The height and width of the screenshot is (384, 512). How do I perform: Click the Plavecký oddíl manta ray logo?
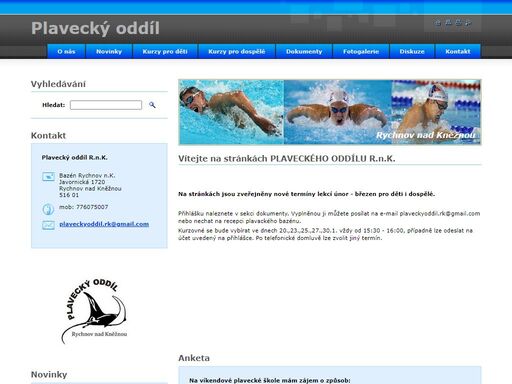(x=94, y=311)
